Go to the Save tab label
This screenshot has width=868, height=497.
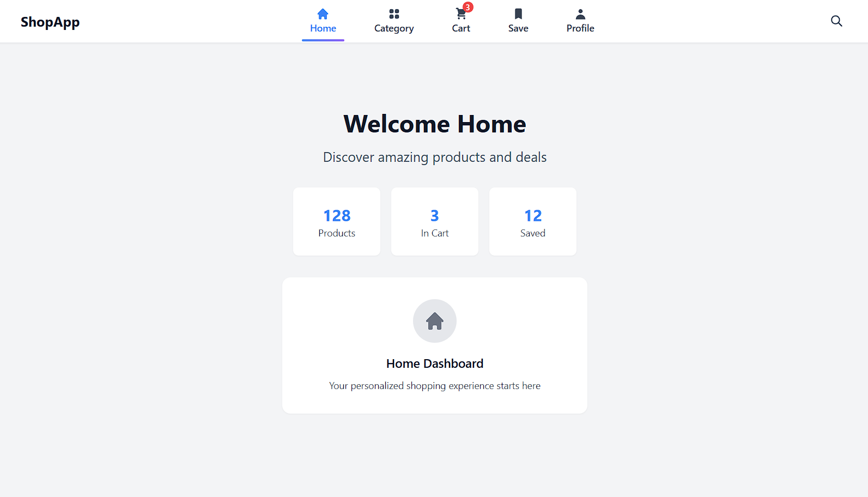[x=518, y=28]
